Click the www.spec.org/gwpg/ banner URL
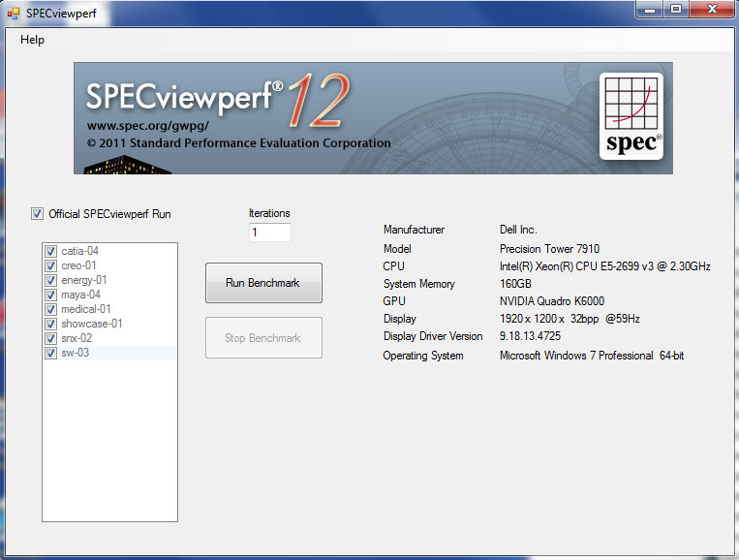Screen dimensions: 739x560 [x=147, y=126]
